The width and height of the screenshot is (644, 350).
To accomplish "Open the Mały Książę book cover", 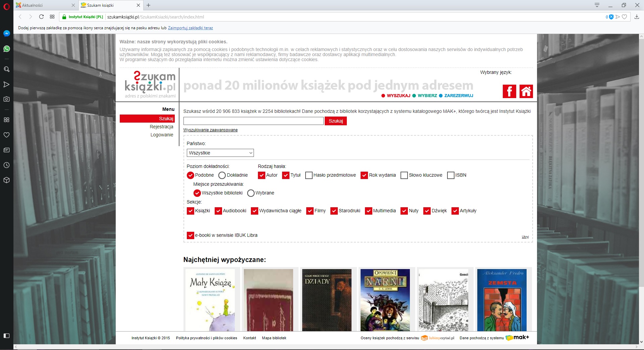I will pos(210,300).
